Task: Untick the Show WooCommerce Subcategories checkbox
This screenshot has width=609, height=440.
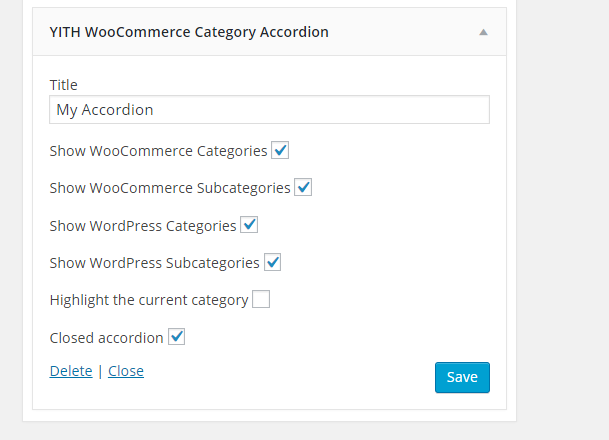Action: point(303,188)
